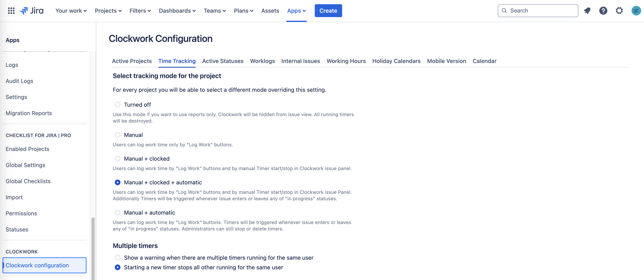Image resolution: width=644 pixels, height=280 pixels.
Task: Switch to the Worklogs tab
Action: (x=262, y=61)
